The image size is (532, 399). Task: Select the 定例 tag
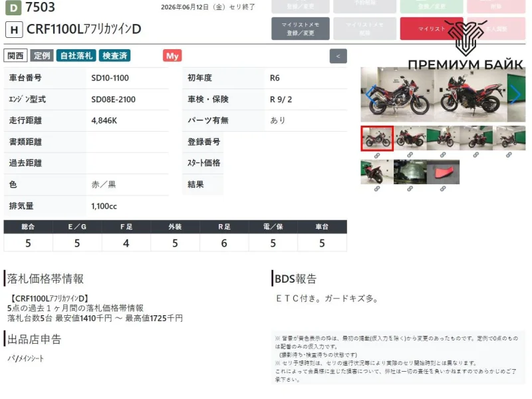42,56
